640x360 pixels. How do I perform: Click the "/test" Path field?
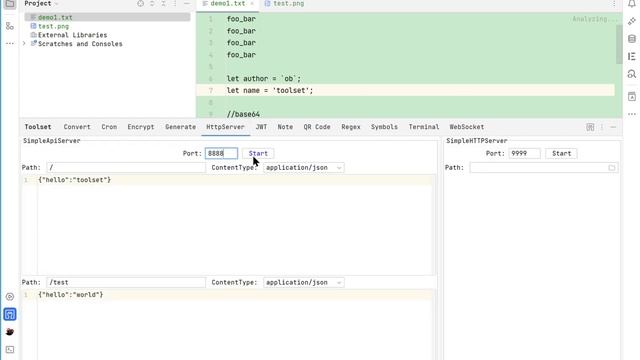pyautogui.click(x=126, y=282)
